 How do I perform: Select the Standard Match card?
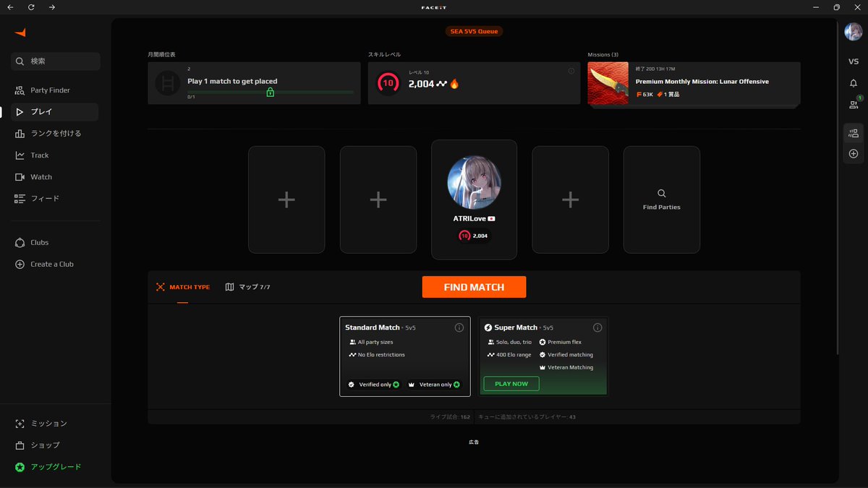point(405,356)
